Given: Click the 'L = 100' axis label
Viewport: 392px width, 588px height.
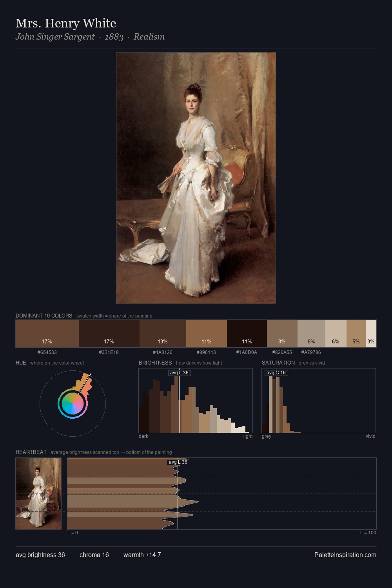Looking at the screenshot, I should pos(368,533).
